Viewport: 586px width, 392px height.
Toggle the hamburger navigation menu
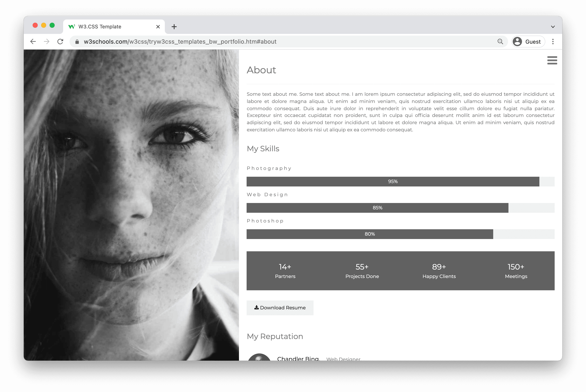[x=552, y=60]
